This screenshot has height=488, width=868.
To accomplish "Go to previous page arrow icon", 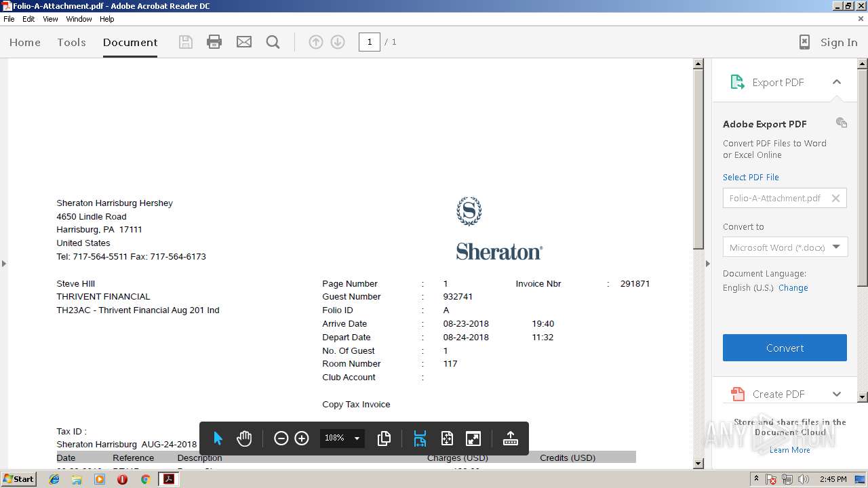I will 316,42.
